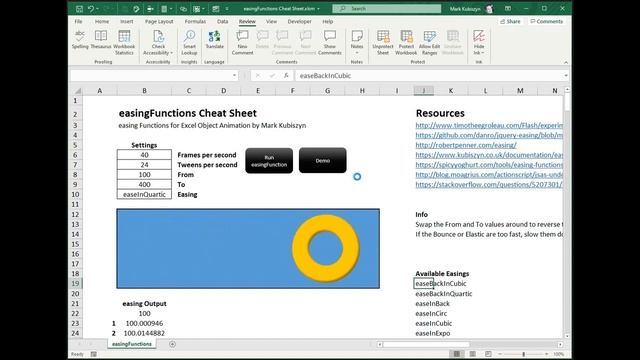This screenshot has width=640, height=360.
Task: Open the Comments pane button
Action: [x=547, y=21]
